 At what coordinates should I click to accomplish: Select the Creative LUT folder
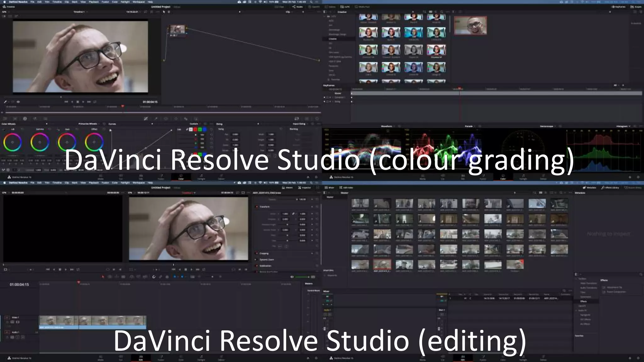coord(333,39)
